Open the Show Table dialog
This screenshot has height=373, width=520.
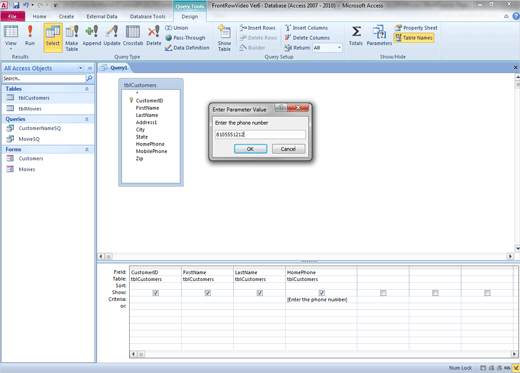tap(224, 38)
